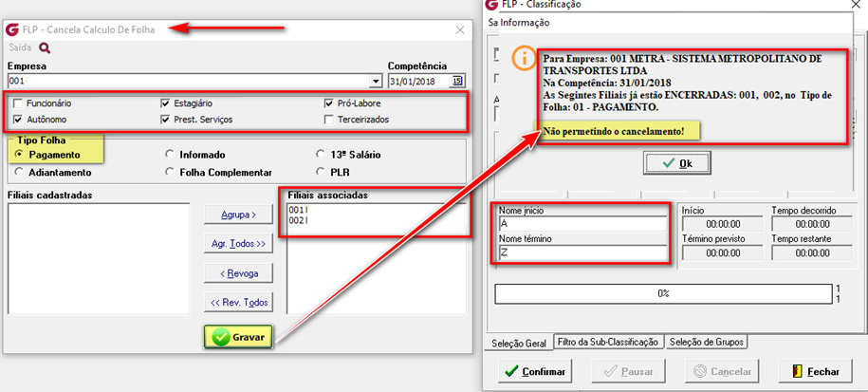868x392 pixels.
Task: Click the FLP logo in Classificação window
Action: [491, 5]
